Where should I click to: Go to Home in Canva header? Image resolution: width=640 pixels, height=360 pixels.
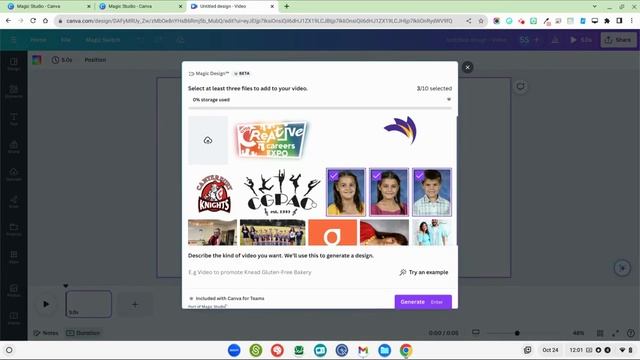click(x=38, y=40)
